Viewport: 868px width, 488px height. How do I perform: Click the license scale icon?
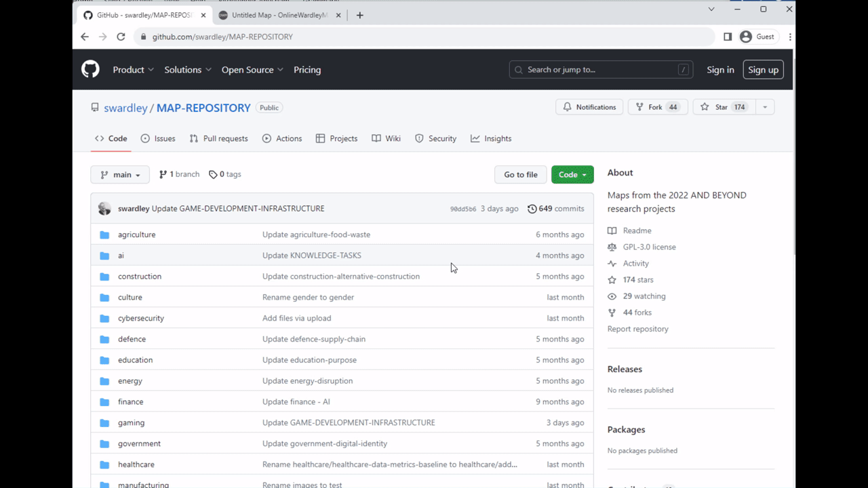pyautogui.click(x=612, y=247)
